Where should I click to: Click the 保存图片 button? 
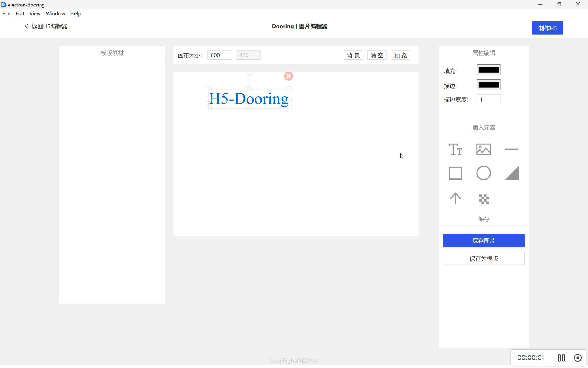pyautogui.click(x=484, y=240)
